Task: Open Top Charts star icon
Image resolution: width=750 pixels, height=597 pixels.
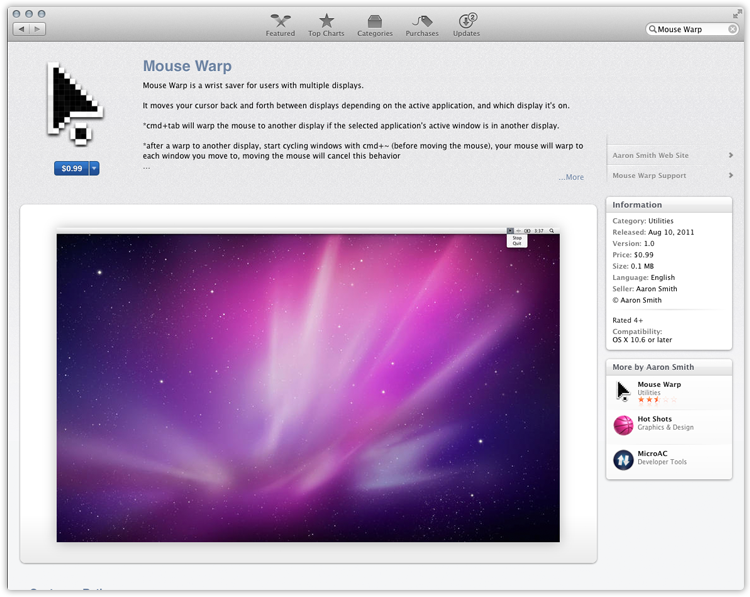Action: (326, 21)
